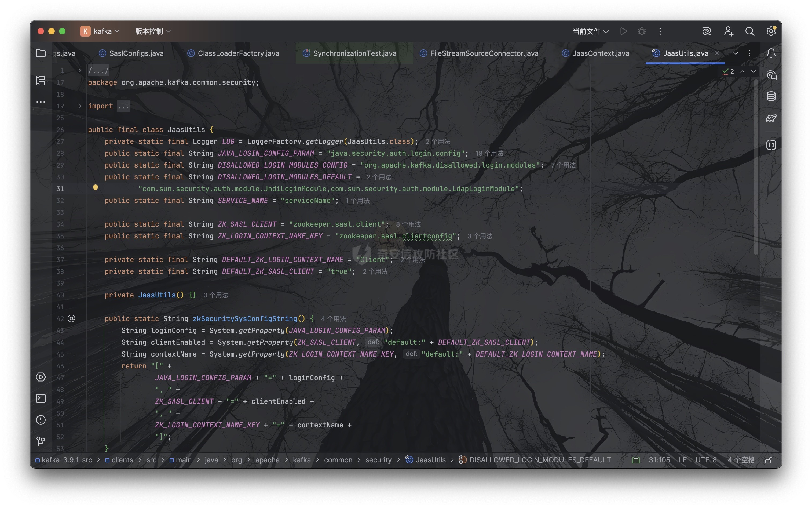
Task: Debug the current file with bug icon
Action: (x=642, y=31)
